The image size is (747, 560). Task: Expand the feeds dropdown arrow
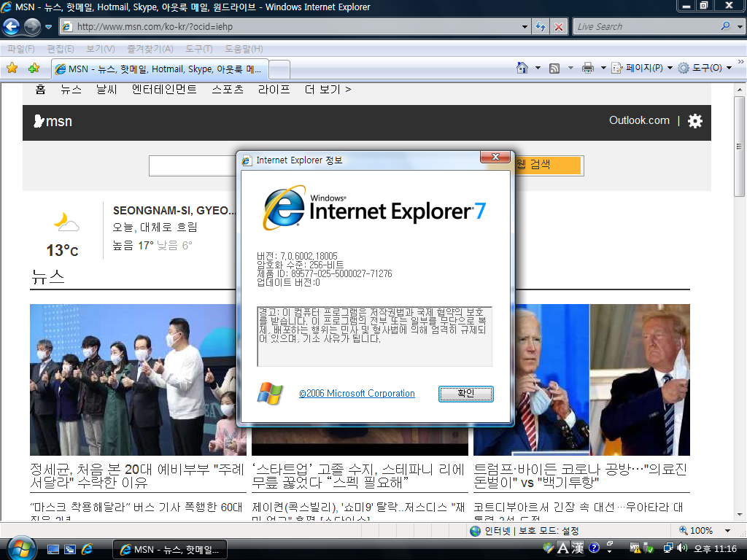click(570, 68)
